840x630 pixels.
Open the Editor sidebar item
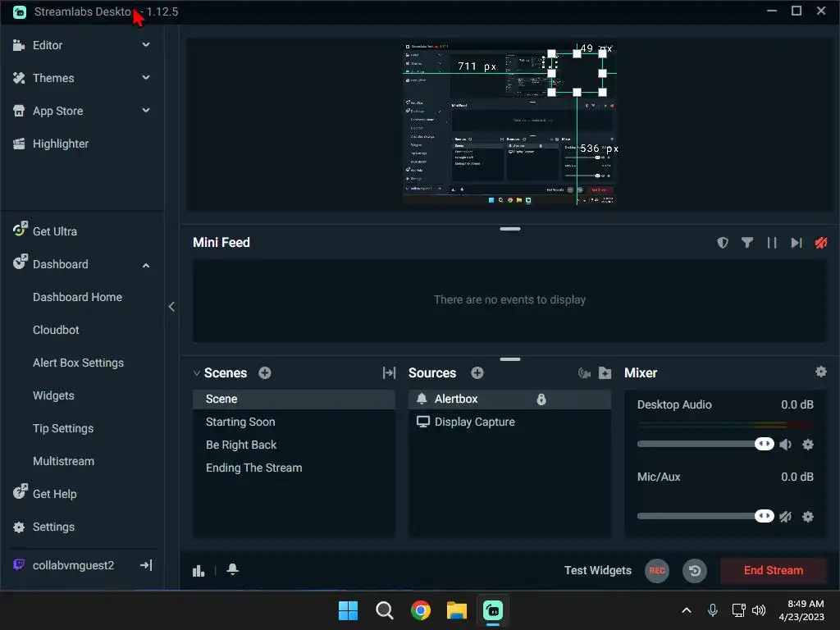[x=47, y=46]
